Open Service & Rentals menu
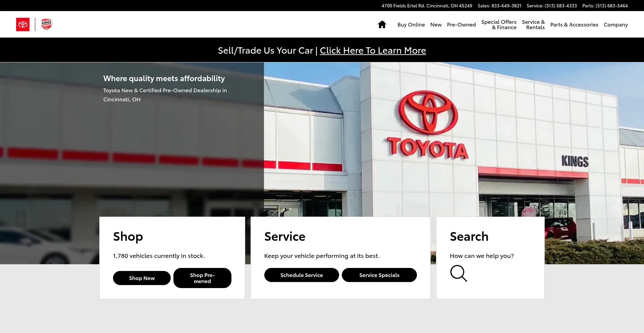The width and height of the screenshot is (644, 333). point(533,24)
